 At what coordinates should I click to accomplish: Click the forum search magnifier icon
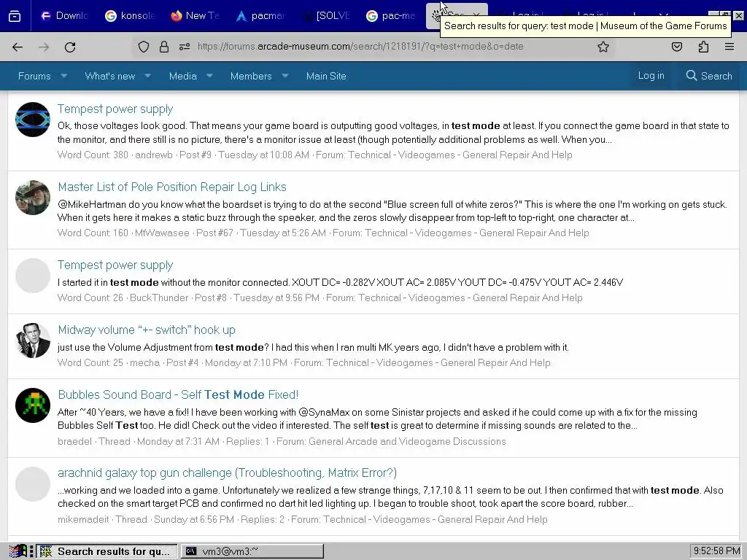pos(692,75)
